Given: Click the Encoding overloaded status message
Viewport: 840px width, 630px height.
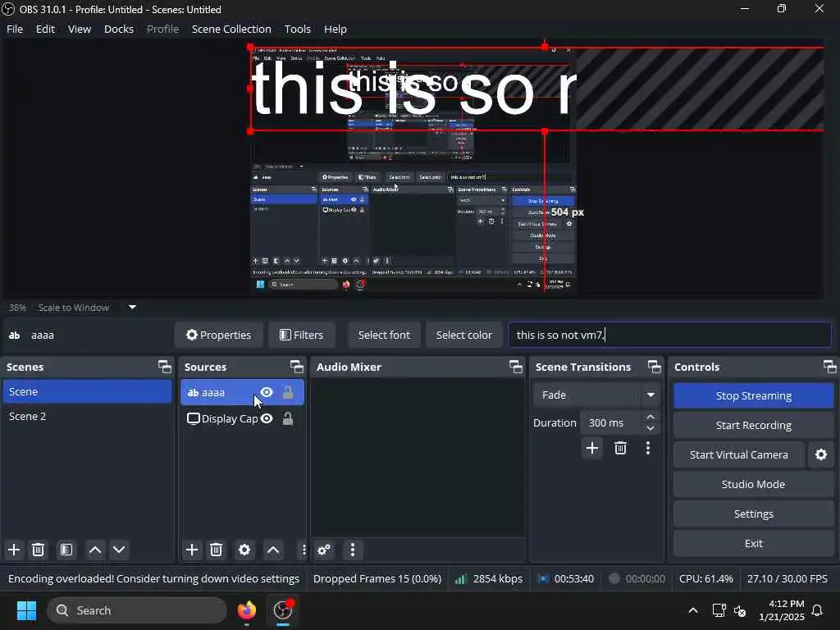Looking at the screenshot, I should [x=153, y=578].
